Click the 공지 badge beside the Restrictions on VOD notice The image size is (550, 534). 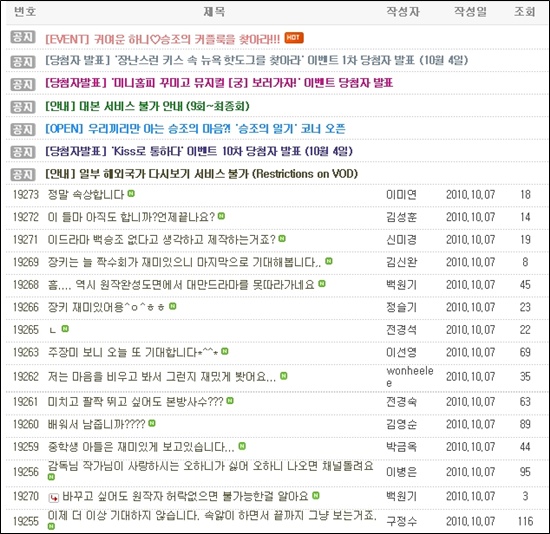tap(23, 174)
